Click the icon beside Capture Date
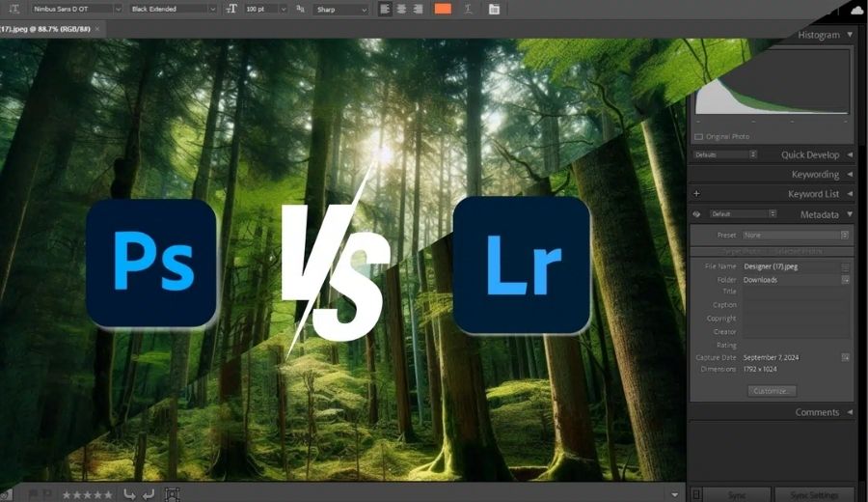The image size is (868, 502). tap(845, 357)
